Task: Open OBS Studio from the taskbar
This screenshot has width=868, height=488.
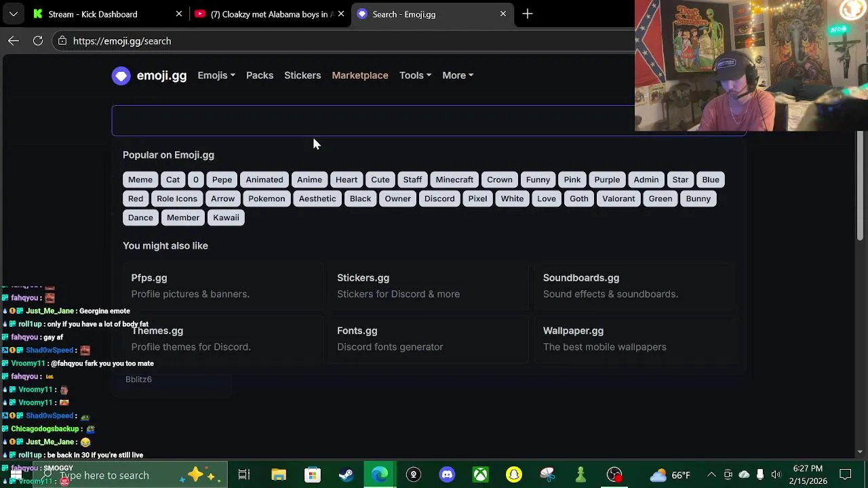Action: pyautogui.click(x=615, y=474)
